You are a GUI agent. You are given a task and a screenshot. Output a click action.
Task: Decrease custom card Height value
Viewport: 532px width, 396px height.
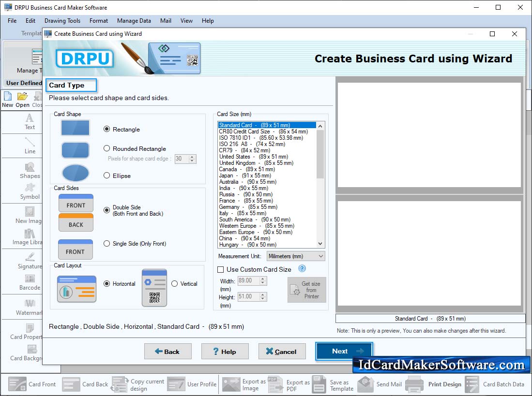pyautogui.click(x=263, y=299)
